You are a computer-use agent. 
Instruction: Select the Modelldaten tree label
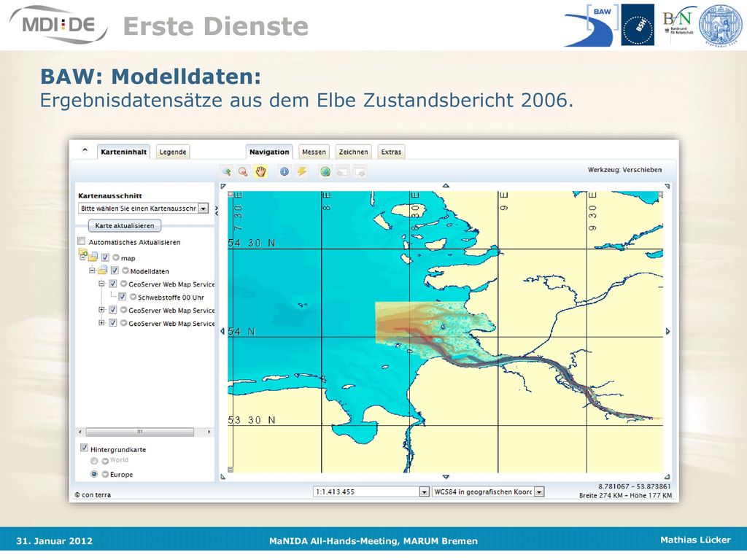coord(150,271)
